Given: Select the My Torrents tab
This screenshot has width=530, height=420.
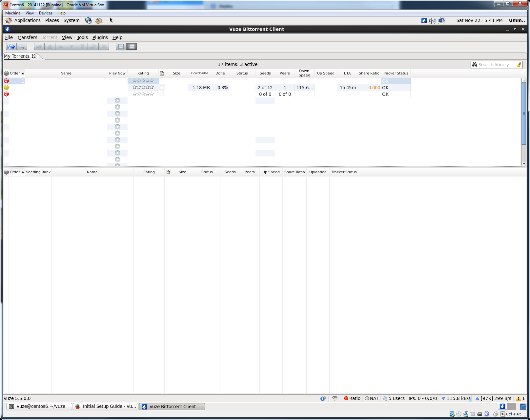Looking at the screenshot, I should [17, 56].
